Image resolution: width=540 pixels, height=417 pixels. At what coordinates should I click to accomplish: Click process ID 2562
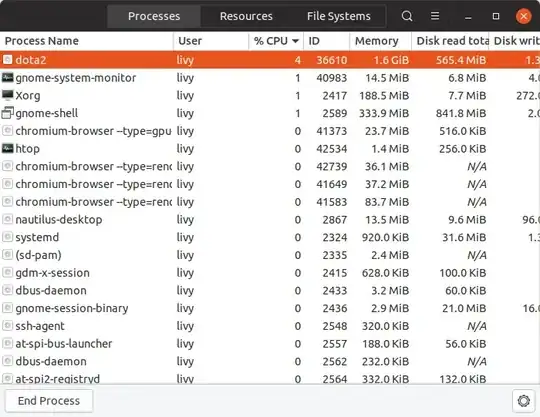pos(334,361)
